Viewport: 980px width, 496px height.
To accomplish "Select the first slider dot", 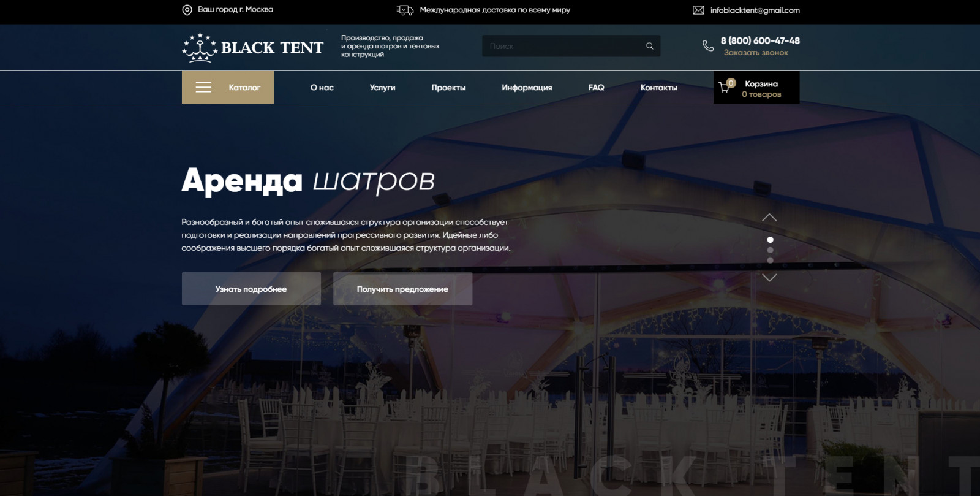I will 770,240.
